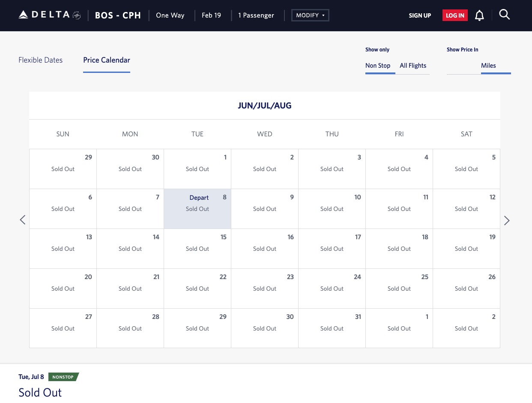Click the SIGN UP link
The image size is (532, 403).
pyautogui.click(x=420, y=15)
